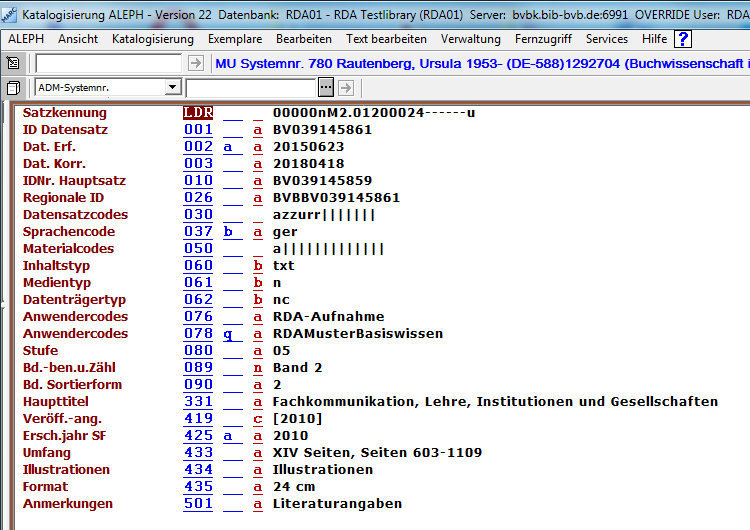Image resolution: width=750 pixels, height=530 pixels.
Task: Click field tag 433 for Umfang
Action: (198, 453)
